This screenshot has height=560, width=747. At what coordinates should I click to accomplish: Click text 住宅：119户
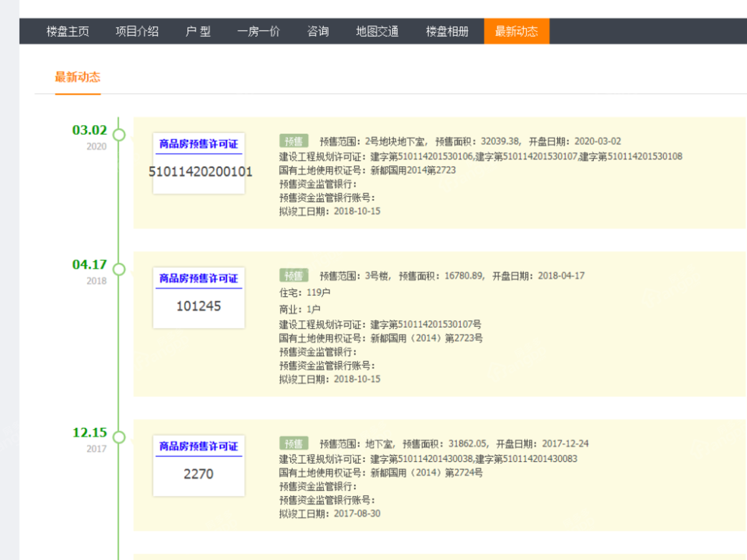click(x=304, y=292)
